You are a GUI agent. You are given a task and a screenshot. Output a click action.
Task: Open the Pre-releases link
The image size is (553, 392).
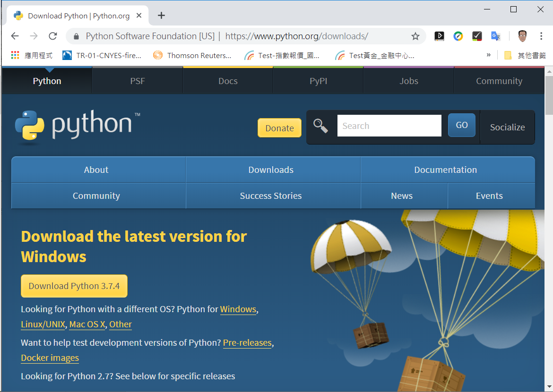click(x=247, y=343)
